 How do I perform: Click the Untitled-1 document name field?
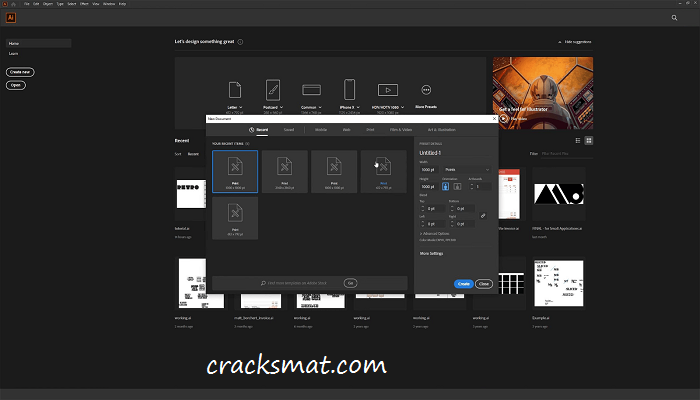click(x=455, y=153)
